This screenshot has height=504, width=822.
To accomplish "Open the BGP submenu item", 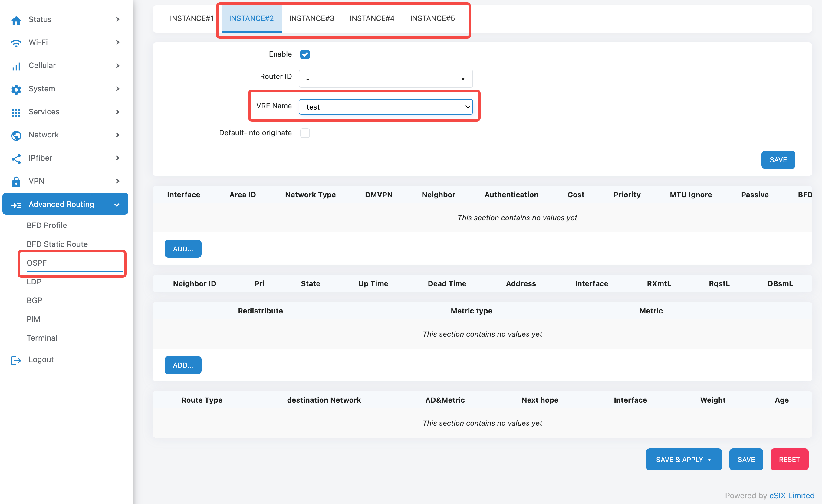I will 35,300.
